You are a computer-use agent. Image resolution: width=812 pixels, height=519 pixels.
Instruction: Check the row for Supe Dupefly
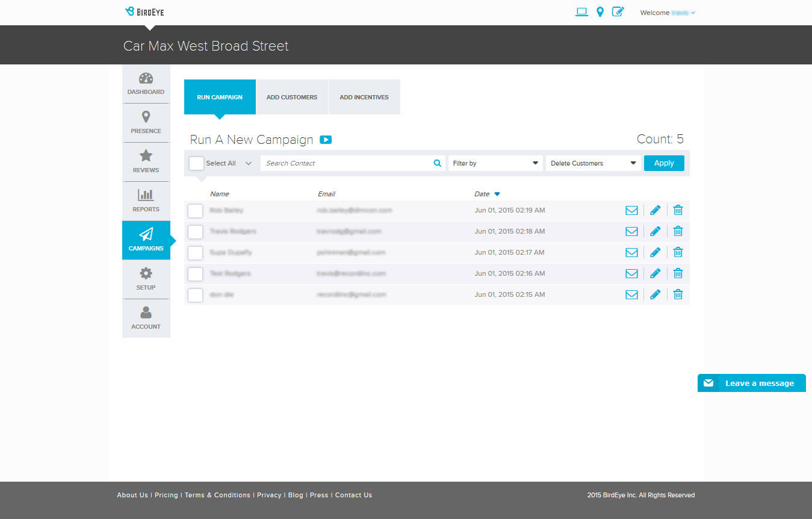[195, 253]
